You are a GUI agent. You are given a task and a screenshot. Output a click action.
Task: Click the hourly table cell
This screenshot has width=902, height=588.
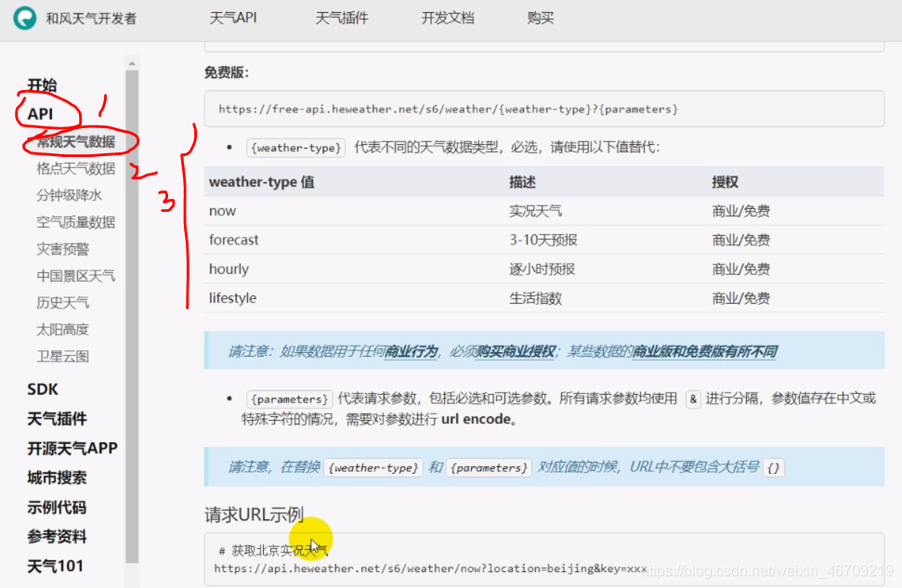229,269
